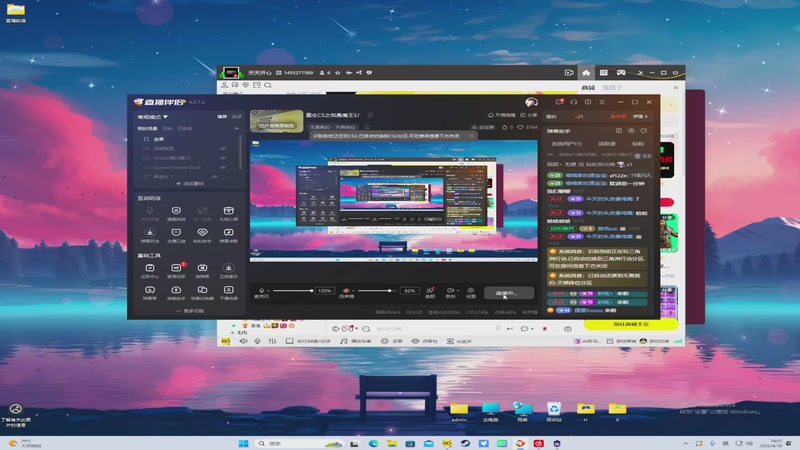
Task: Click favorite star icon in YY window header
Action: 337,72
